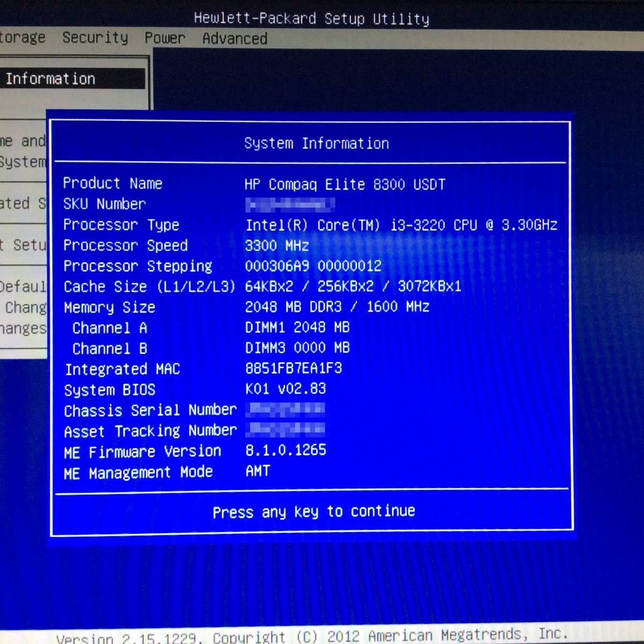This screenshot has height=644, width=644.
Task: Click the Processor Stepping label
Action: coord(138,266)
